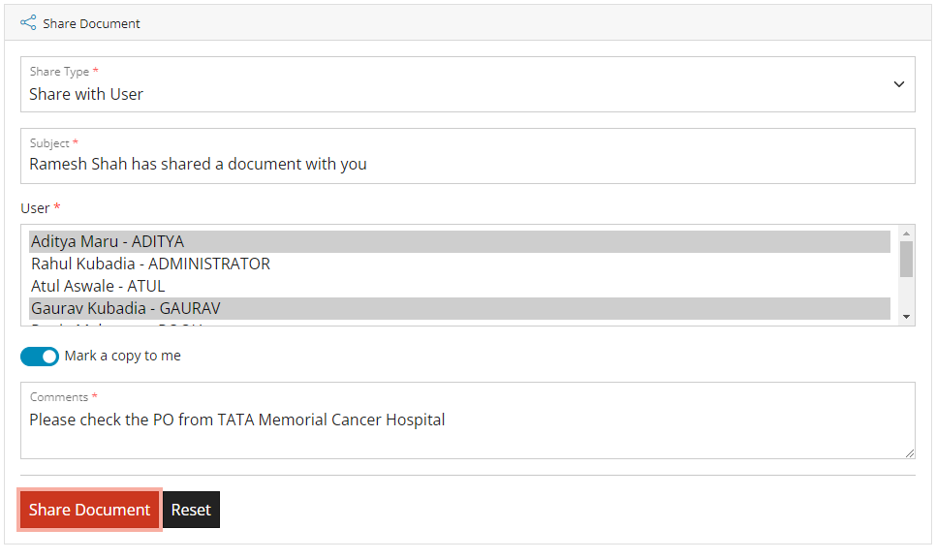
Task: Click the Reset button
Action: tap(190, 509)
